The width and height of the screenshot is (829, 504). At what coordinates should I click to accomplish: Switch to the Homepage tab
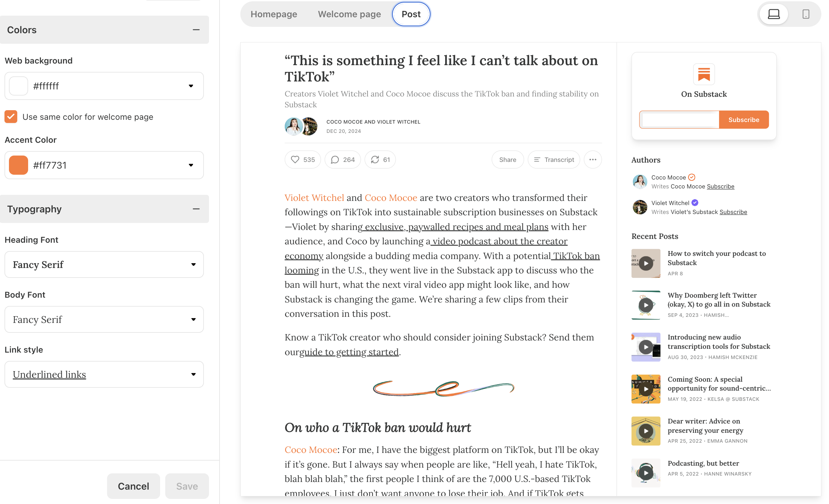click(x=274, y=14)
